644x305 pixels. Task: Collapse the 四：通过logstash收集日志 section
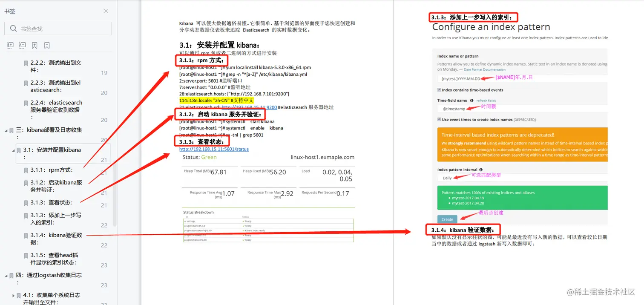[x=6, y=276]
